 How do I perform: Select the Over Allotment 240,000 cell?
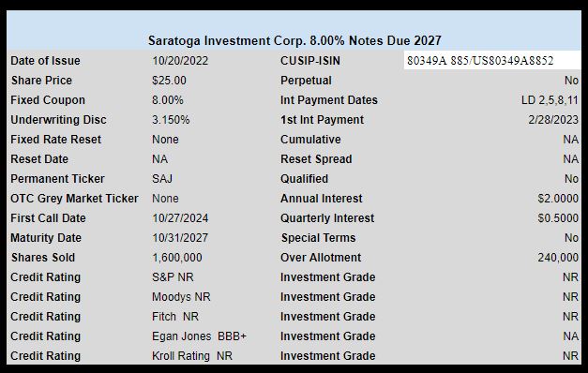(558, 257)
